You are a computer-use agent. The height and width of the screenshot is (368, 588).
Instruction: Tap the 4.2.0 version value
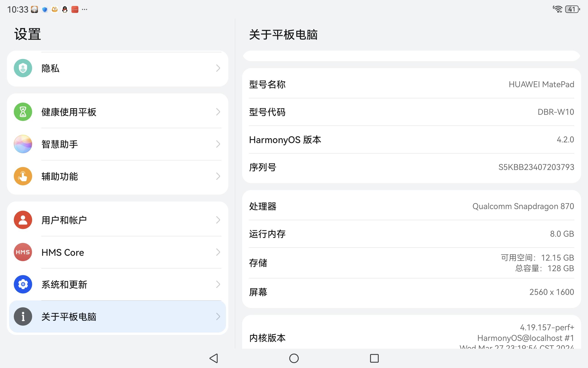click(x=565, y=139)
